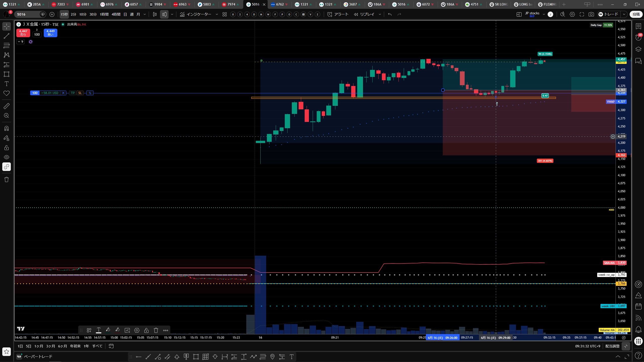Toggle lock all drawings

7,148
